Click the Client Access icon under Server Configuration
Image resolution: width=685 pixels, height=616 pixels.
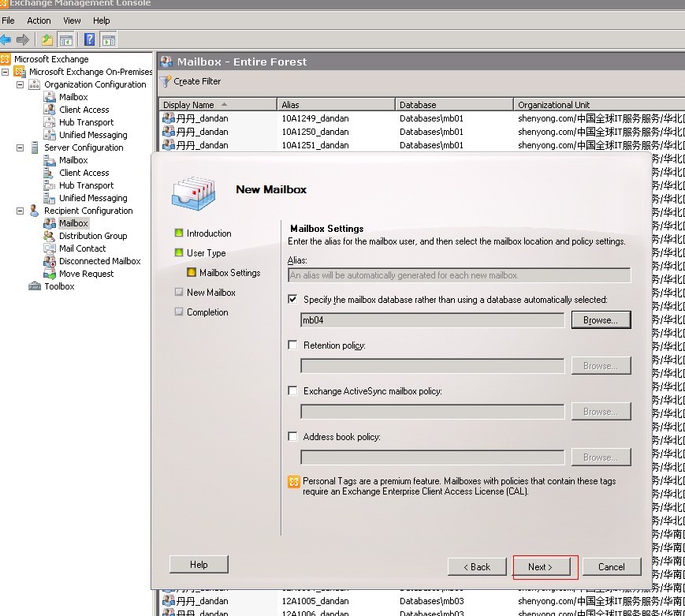click(50, 173)
